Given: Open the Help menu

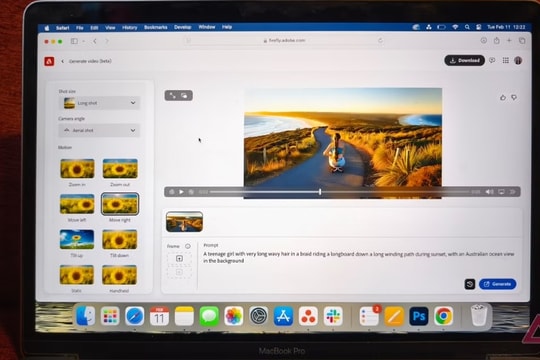Looking at the screenshot, I should [227, 27].
